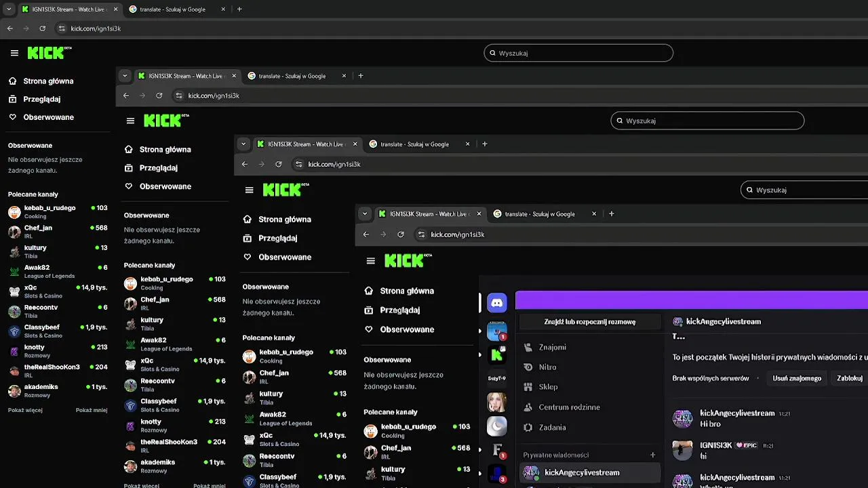Open hamburger menu in third nested Kick window
The width and height of the screenshot is (868, 488).
pyautogui.click(x=249, y=190)
